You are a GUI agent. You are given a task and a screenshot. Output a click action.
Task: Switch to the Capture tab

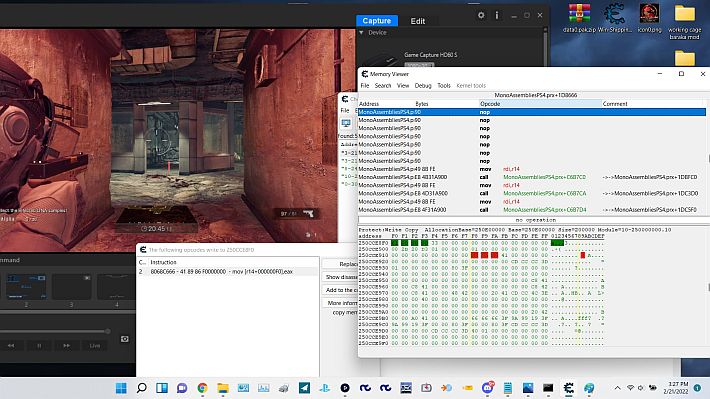(377, 21)
